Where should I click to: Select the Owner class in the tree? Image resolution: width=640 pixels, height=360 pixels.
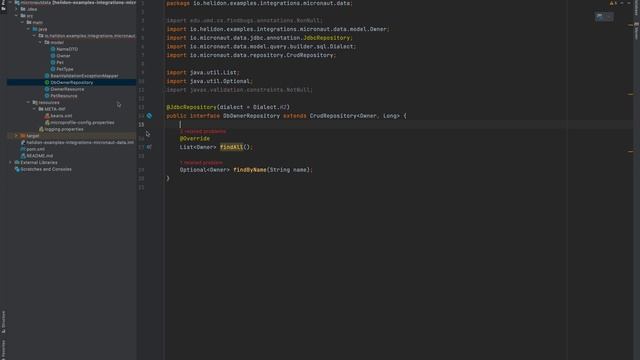[63, 56]
